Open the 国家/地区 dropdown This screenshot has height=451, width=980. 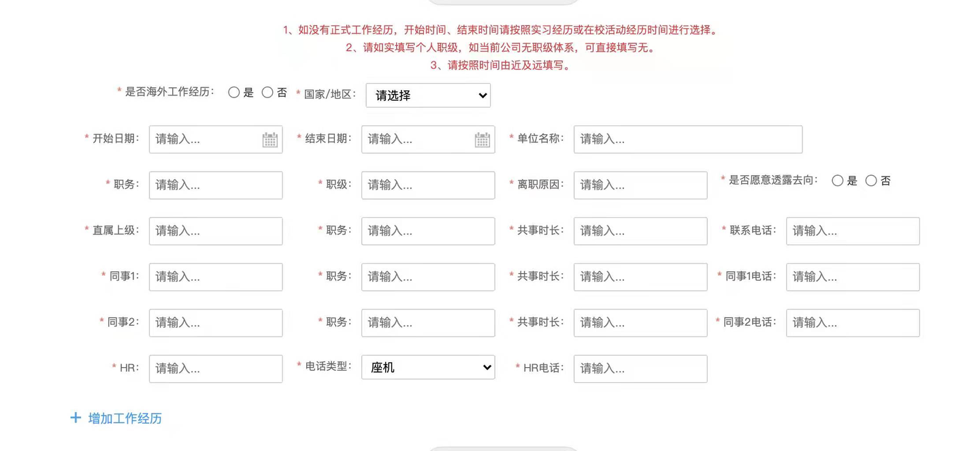coord(428,95)
